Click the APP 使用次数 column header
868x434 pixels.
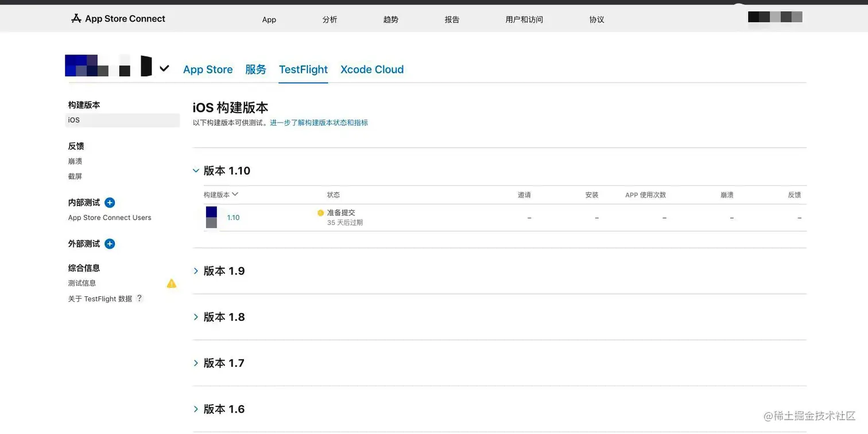point(646,195)
